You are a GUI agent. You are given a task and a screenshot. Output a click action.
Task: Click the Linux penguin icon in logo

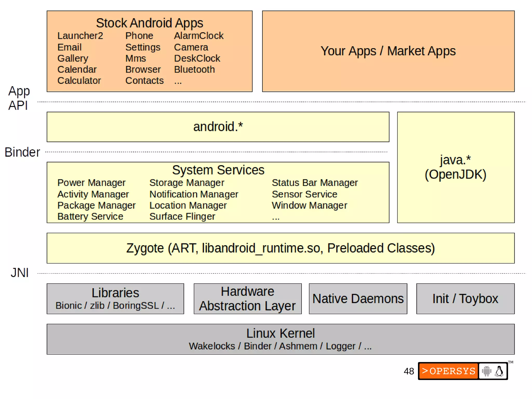(x=499, y=371)
